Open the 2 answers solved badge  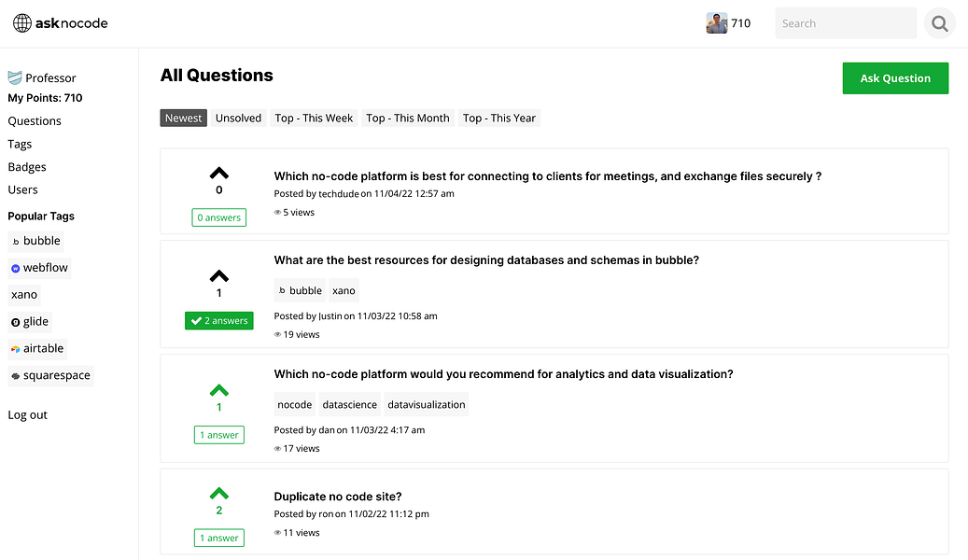tap(219, 320)
